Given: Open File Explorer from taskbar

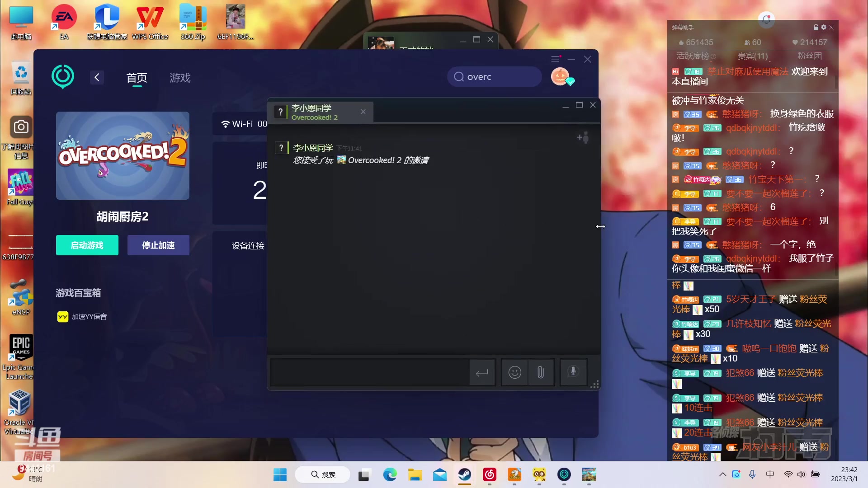Looking at the screenshot, I should point(415,474).
